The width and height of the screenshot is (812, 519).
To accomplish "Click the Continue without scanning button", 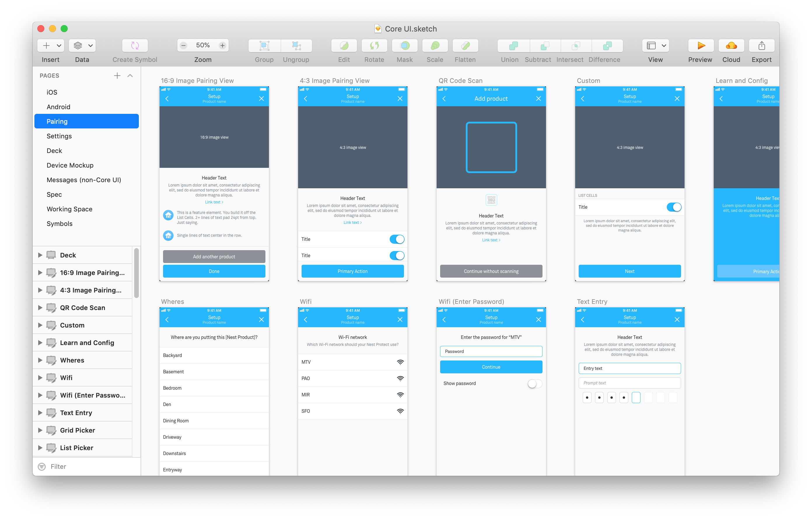I will [491, 271].
